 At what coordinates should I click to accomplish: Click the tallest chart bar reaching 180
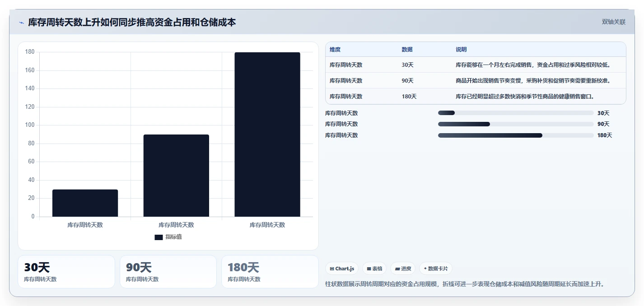tap(267, 134)
